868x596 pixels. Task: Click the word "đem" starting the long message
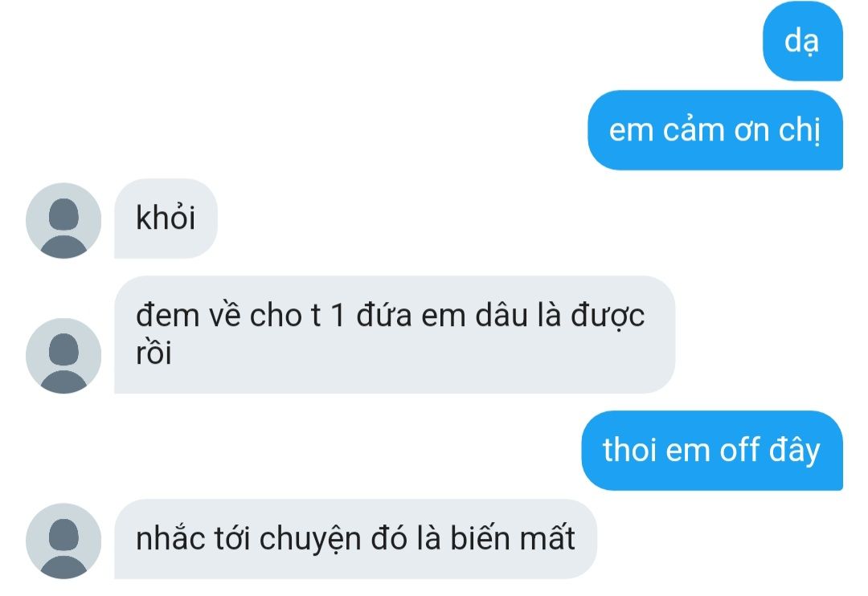point(167,316)
